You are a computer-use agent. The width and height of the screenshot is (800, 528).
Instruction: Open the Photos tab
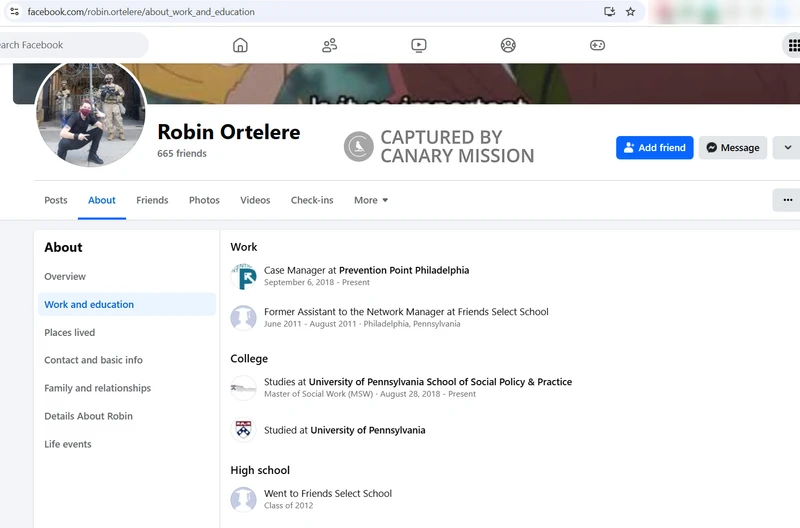[x=204, y=200]
